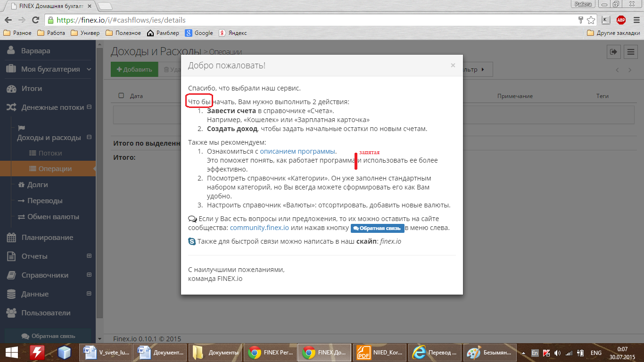Open NIIED_Kor PDF in taskbar

(379, 353)
